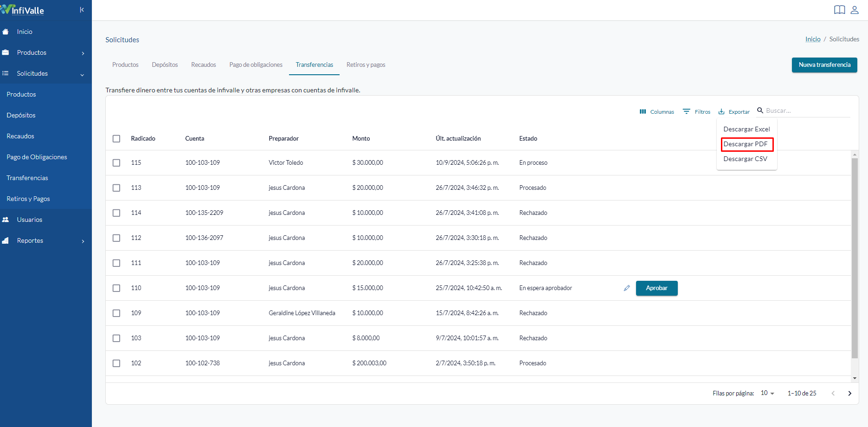This screenshot has height=427, width=868.
Task: Open the Columnas column selector
Action: (x=656, y=111)
